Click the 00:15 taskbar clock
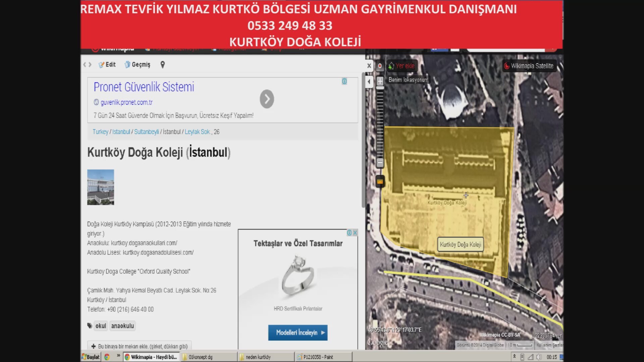Image resolution: width=644 pixels, height=362 pixels. 552,357
